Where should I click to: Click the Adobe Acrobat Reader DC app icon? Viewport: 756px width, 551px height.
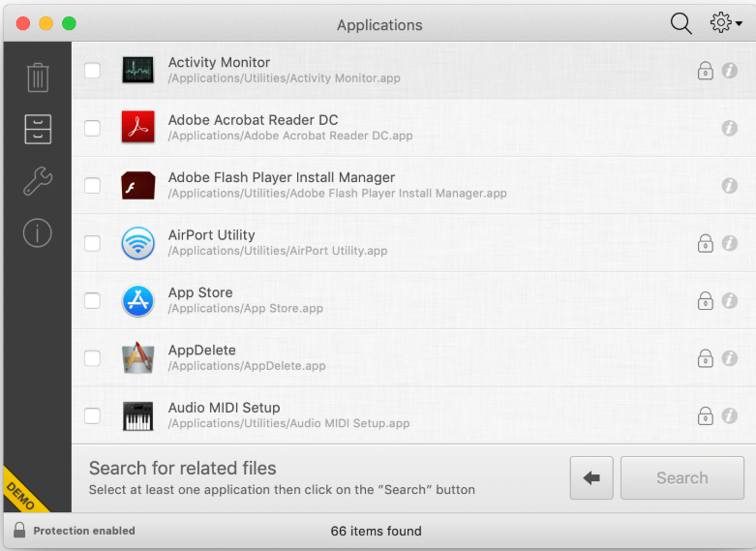pyautogui.click(x=138, y=128)
